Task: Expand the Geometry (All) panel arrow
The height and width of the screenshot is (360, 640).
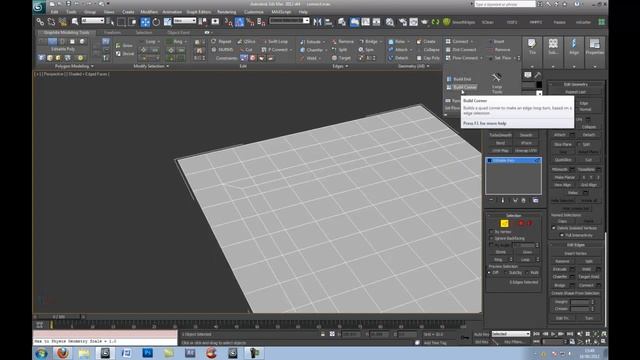Action: coord(428,66)
